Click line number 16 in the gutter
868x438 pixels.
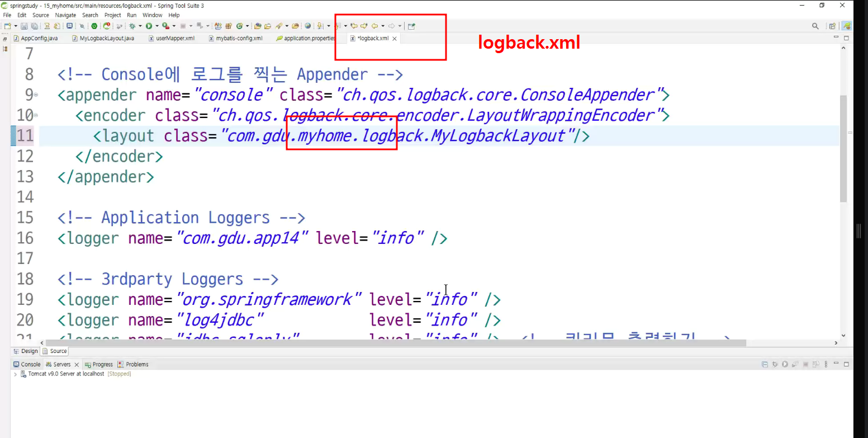tap(25, 238)
